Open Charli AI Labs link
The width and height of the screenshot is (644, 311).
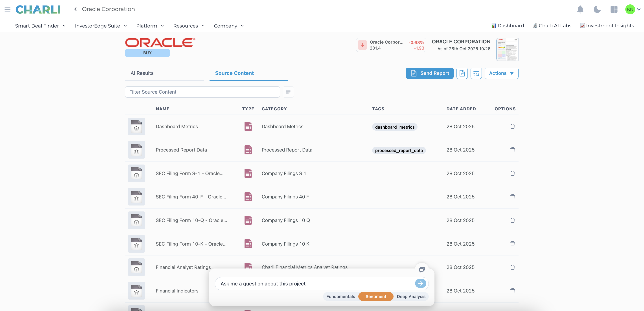pos(552,26)
